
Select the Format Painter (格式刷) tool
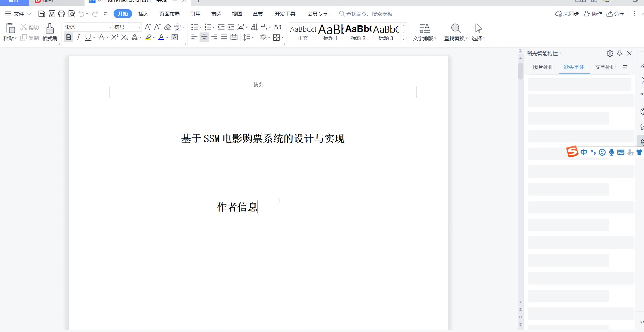(x=50, y=32)
